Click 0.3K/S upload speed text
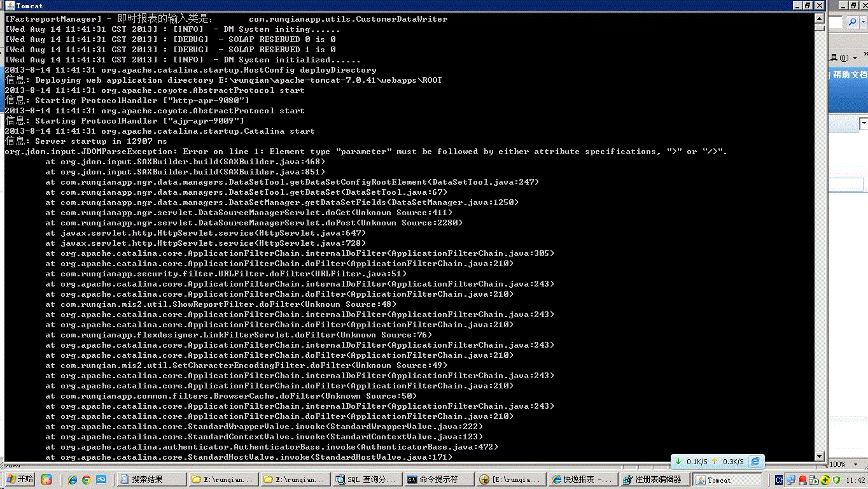The width and height of the screenshot is (868, 489). [x=733, y=462]
